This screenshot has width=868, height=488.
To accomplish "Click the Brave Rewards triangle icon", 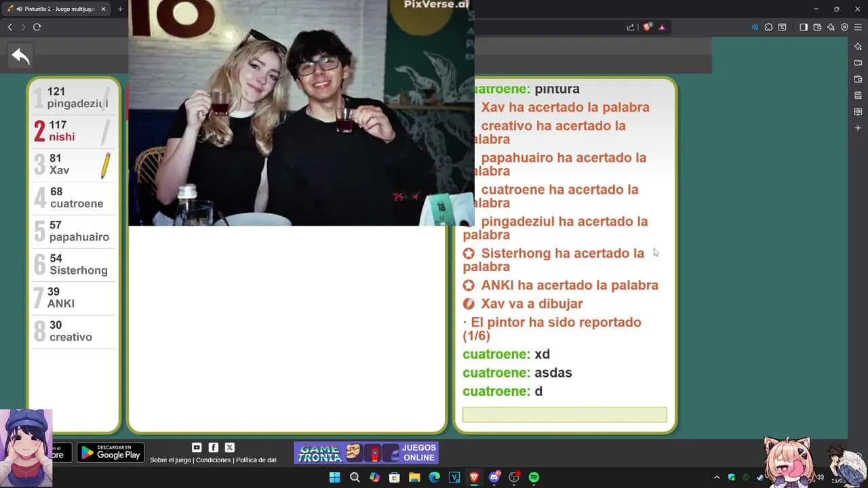I will 662,27.
